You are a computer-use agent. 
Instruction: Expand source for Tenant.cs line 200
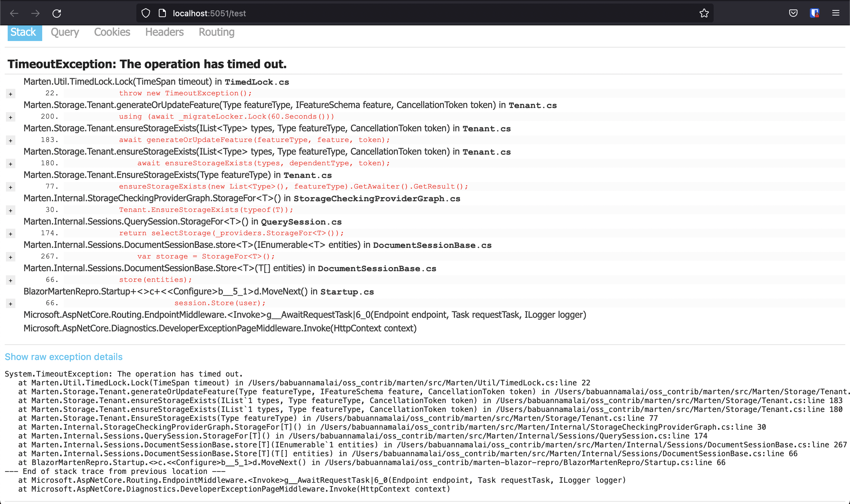point(11,117)
